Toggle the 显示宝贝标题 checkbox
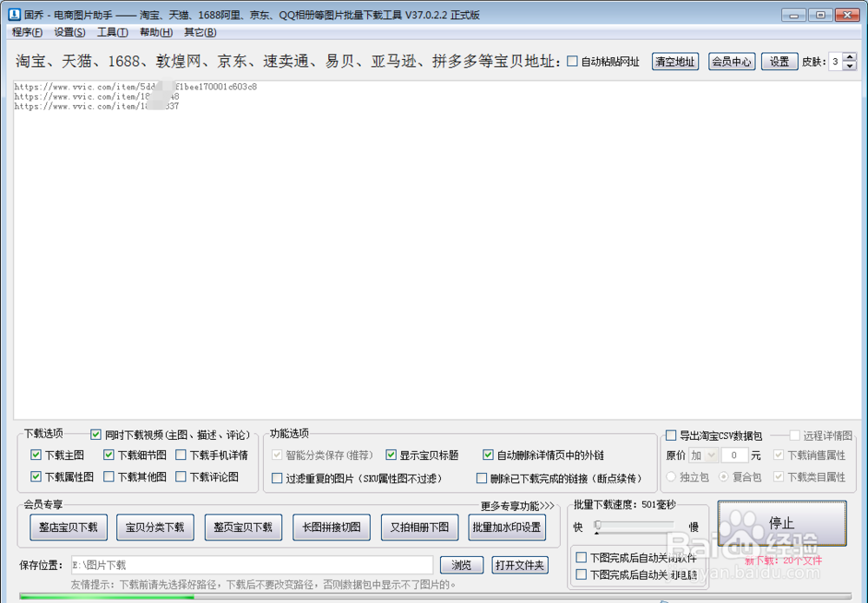The height and width of the screenshot is (603, 868). click(x=391, y=455)
